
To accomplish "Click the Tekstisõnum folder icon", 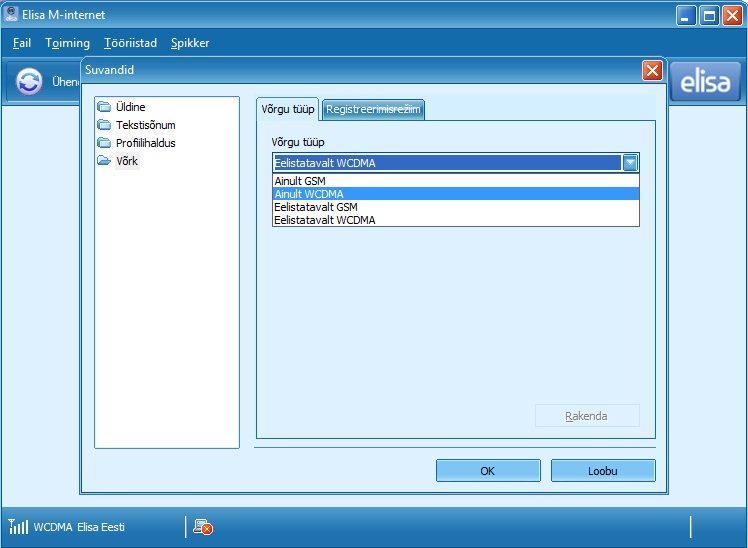I will tap(105, 125).
